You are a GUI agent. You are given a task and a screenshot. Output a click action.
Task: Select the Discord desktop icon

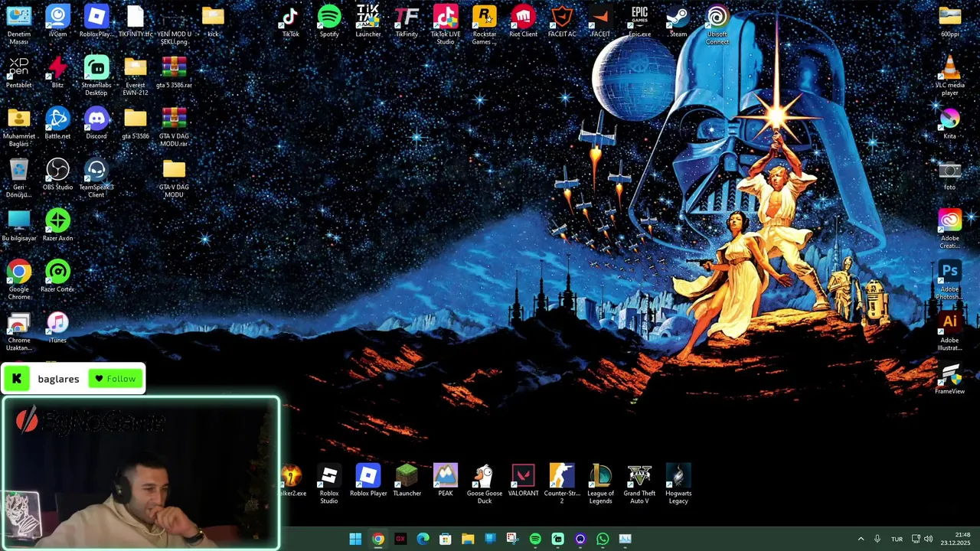tap(96, 122)
